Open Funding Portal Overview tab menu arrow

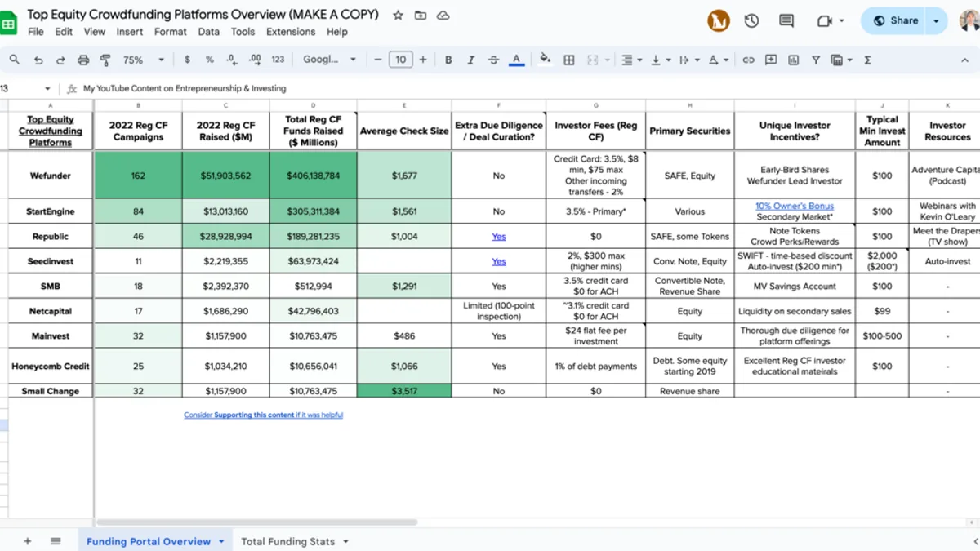coord(221,541)
